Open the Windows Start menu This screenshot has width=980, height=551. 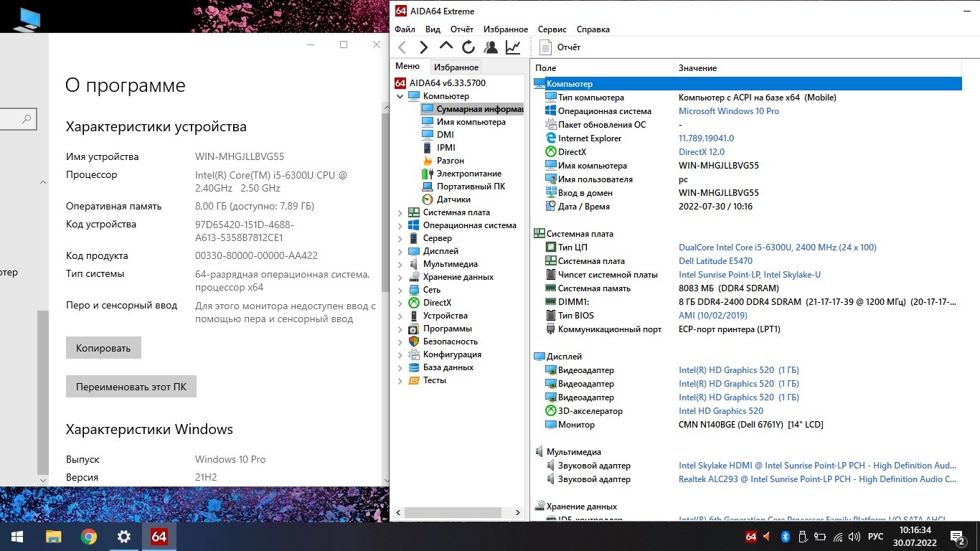(17, 537)
